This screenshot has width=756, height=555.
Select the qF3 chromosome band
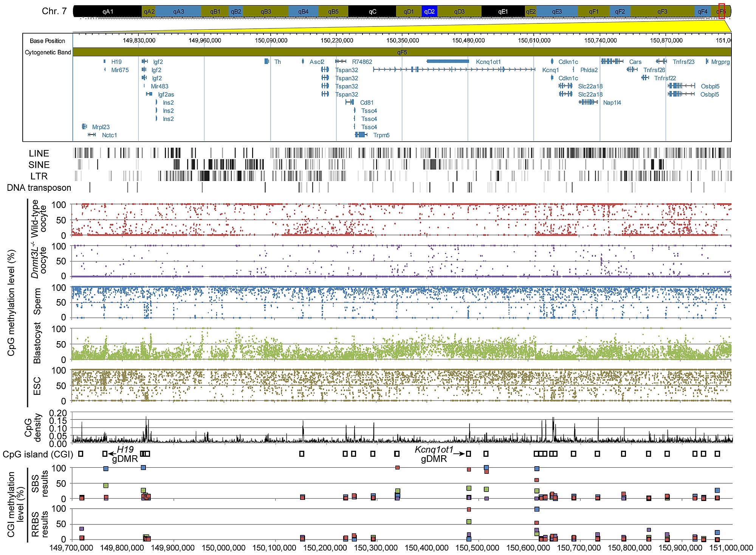tap(662, 11)
